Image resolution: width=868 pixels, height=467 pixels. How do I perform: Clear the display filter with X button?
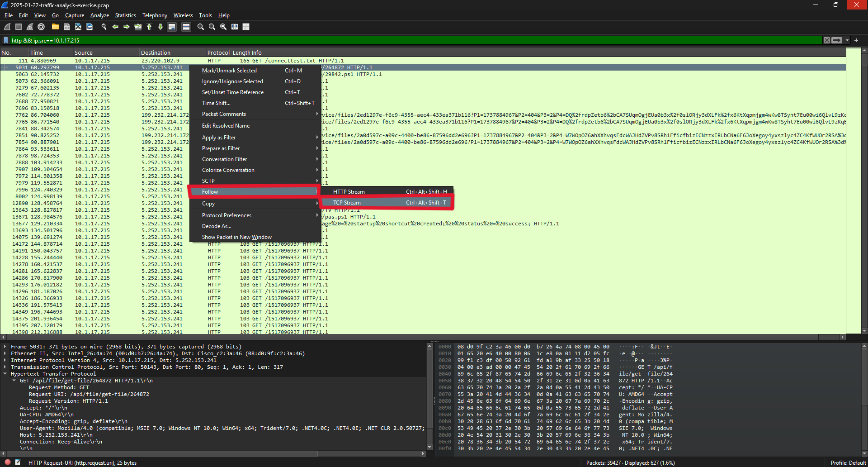point(827,40)
